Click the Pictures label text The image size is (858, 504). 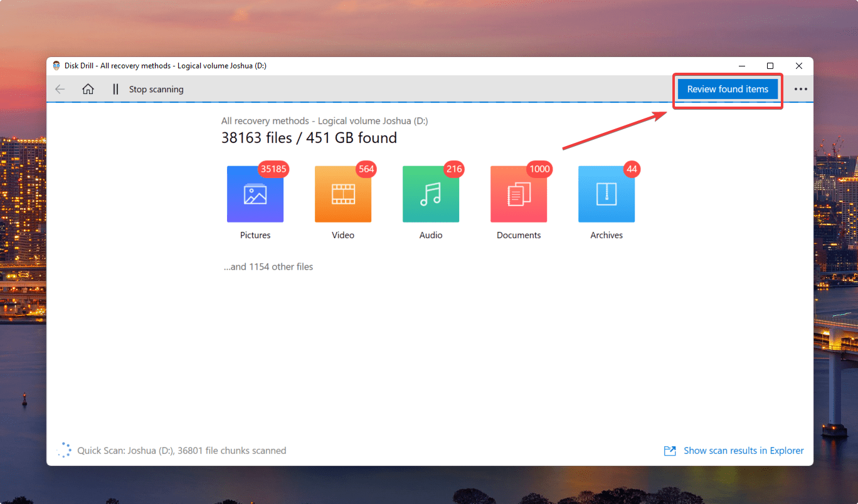pos(255,235)
